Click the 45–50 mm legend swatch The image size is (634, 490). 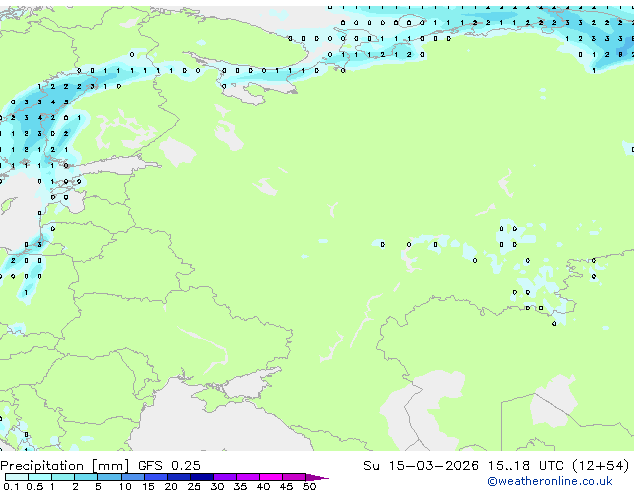tap(294, 477)
